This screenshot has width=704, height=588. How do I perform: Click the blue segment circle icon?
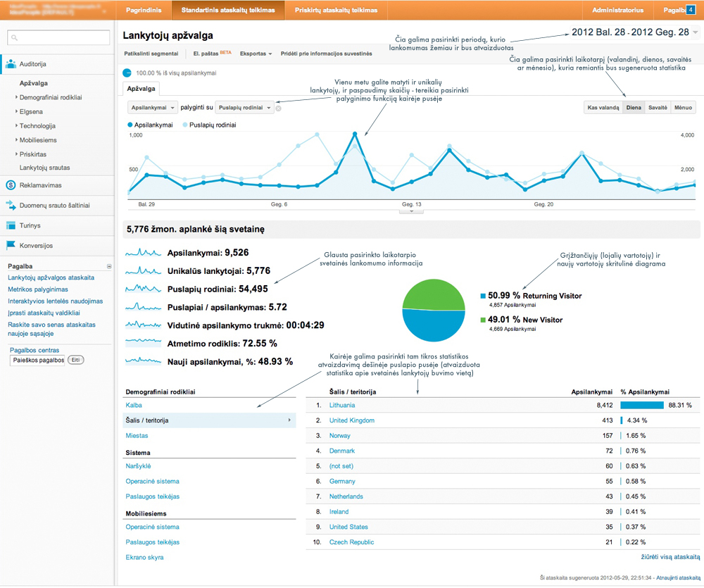pos(127,73)
